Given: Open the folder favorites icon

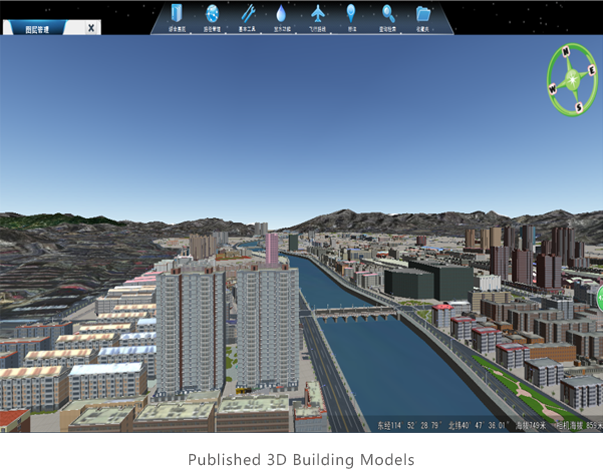Looking at the screenshot, I should [423, 14].
